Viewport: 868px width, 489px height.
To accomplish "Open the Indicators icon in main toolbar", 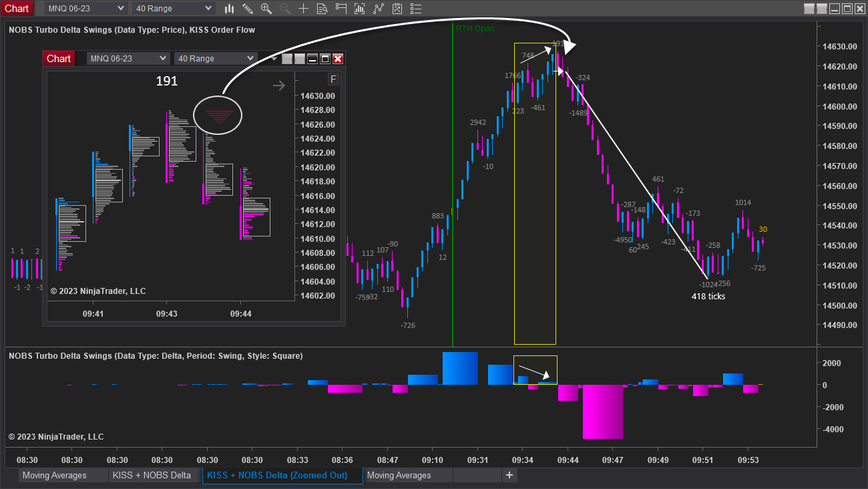I will click(379, 9).
